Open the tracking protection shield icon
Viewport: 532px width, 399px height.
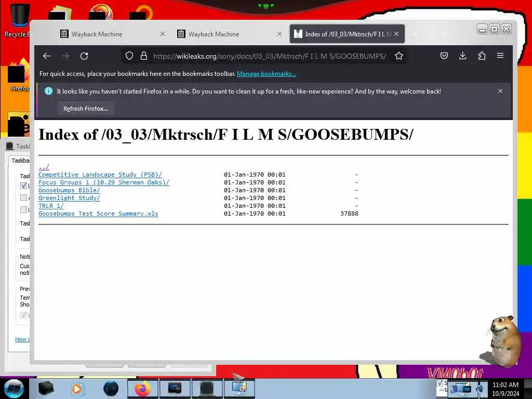pyautogui.click(x=129, y=56)
